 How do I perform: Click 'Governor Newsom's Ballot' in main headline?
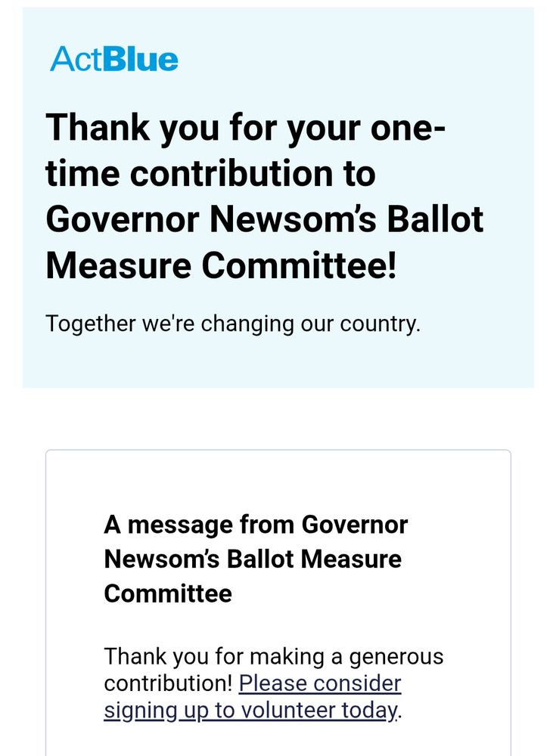pos(265,219)
